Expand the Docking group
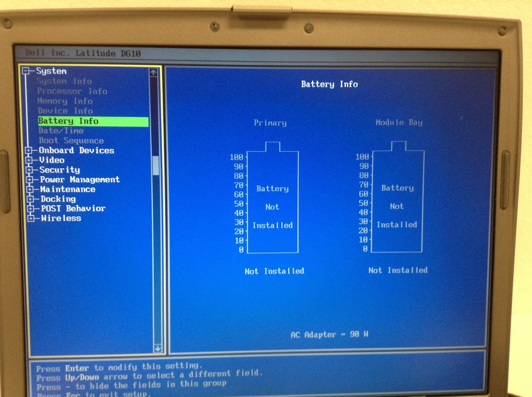This screenshot has height=397, width=532. [x=30, y=199]
